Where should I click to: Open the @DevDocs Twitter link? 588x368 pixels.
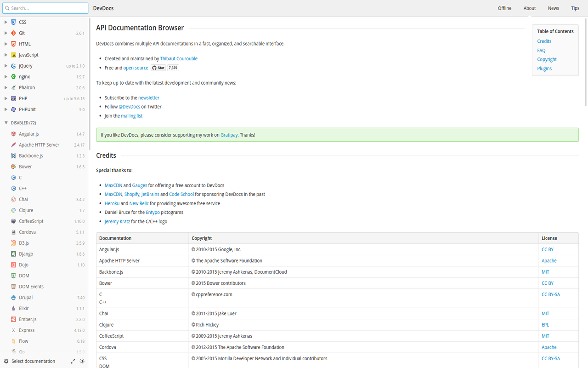pos(130,107)
